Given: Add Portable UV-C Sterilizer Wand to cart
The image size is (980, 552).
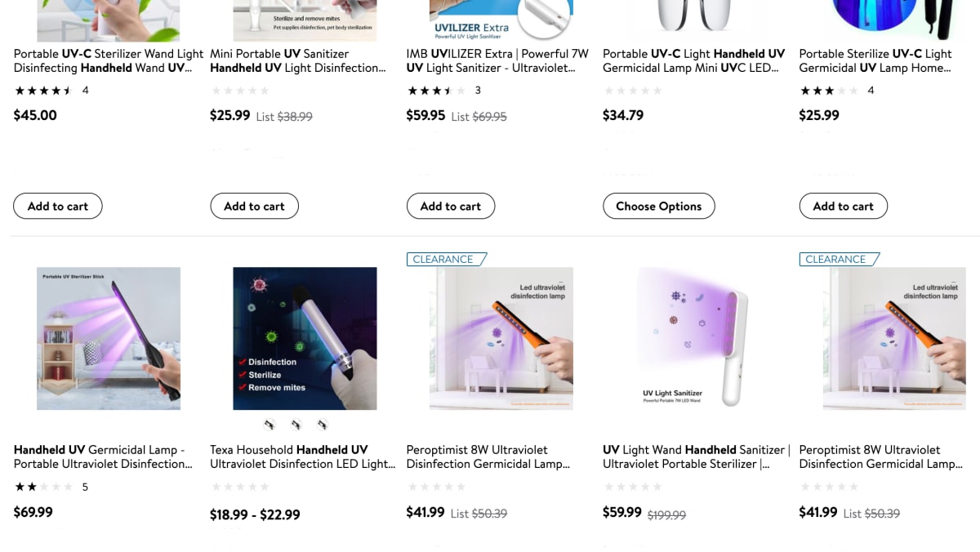Looking at the screenshot, I should [57, 206].
